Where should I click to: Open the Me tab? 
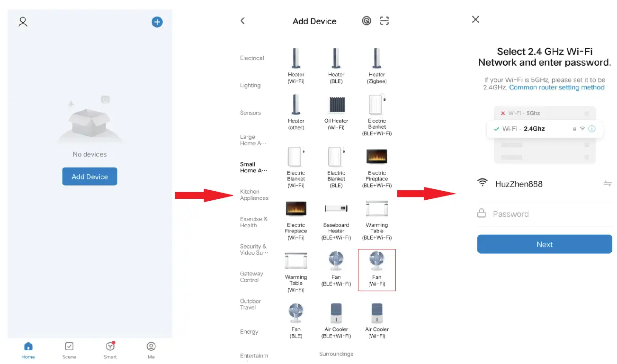coord(151,350)
